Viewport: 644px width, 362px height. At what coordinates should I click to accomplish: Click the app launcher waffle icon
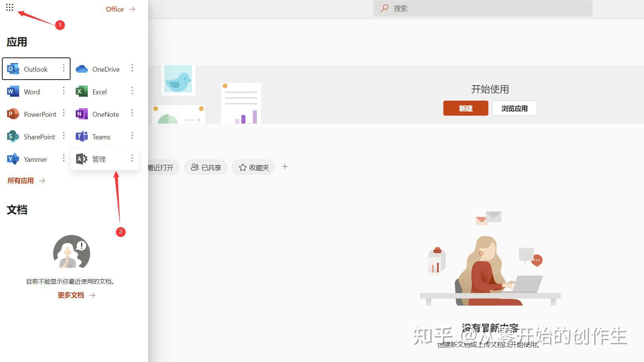coord(10,7)
